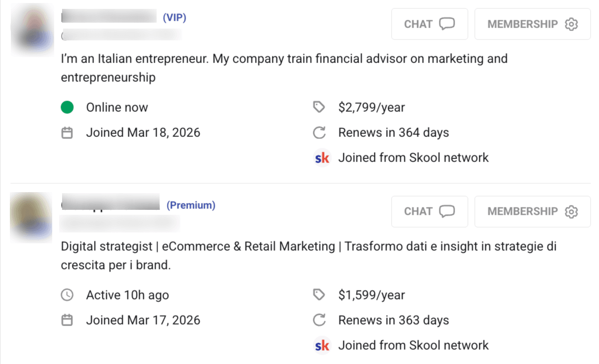
Task: Click the sk Skool network icon on the second member
Action: point(322,345)
